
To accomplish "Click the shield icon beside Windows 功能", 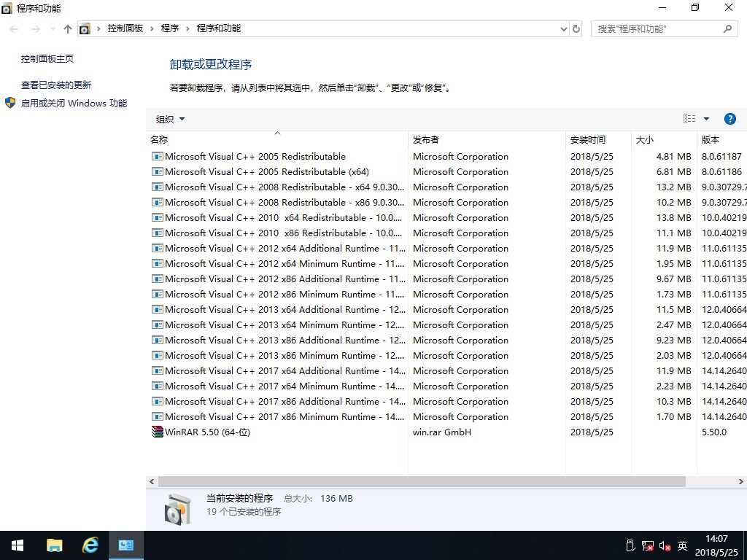I will click(x=10, y=103).
